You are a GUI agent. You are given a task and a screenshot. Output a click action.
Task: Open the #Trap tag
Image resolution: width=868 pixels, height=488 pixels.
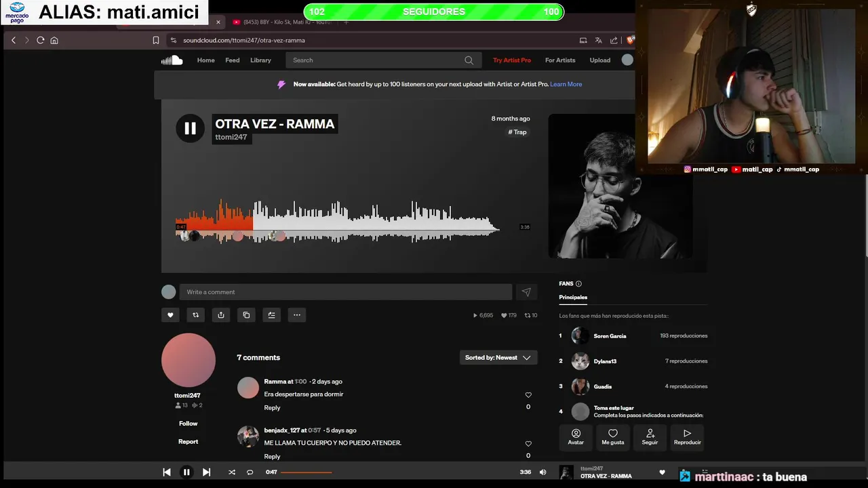click(517, 132)
